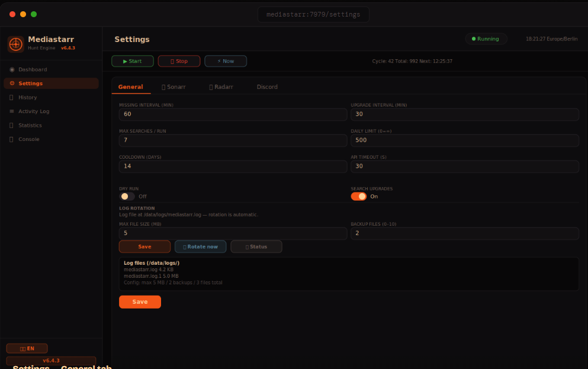Trigger a run with the Now button

[x=225, y=61]
